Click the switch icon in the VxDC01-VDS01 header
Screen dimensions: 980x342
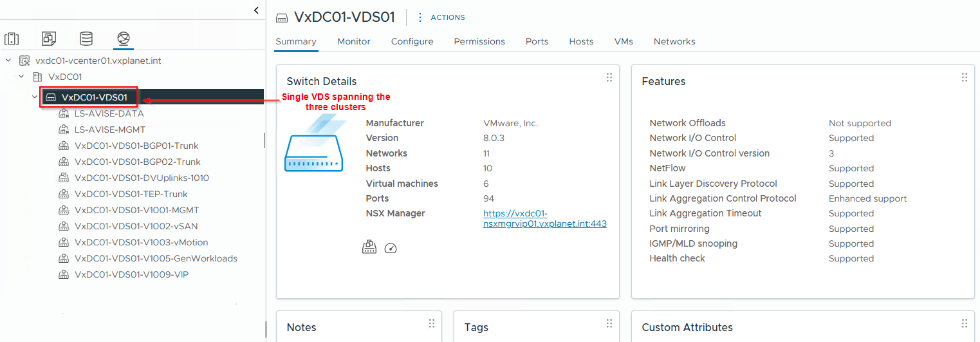tap(281, 17)
